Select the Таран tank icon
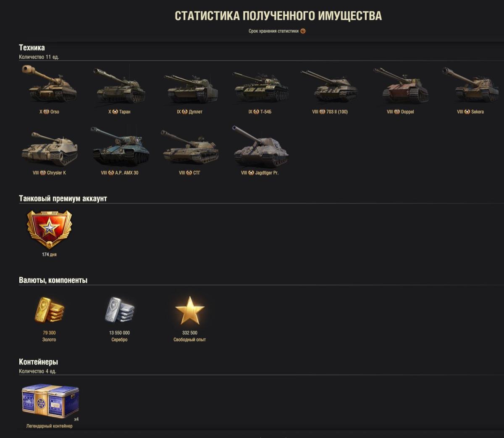 pos(119,86)
